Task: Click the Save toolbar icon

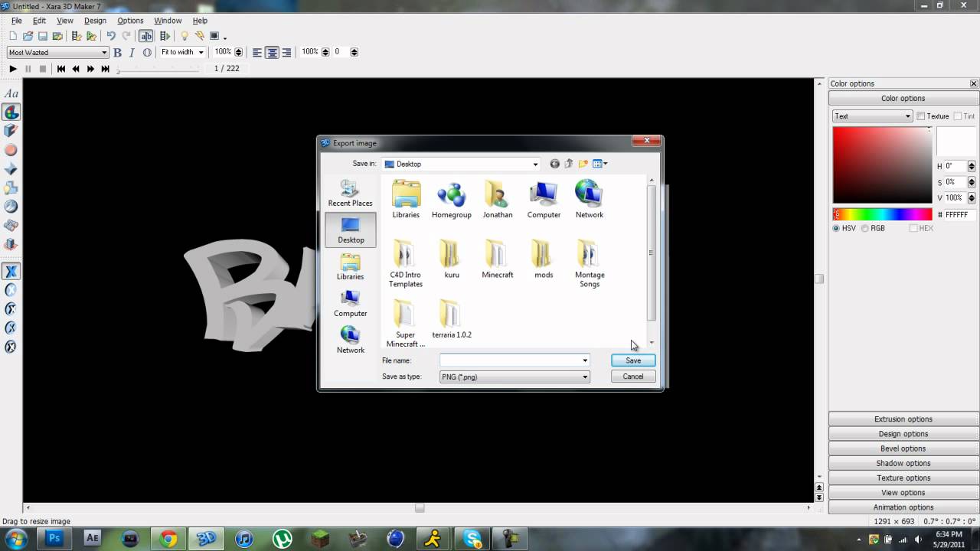Action: pyautogui.click(x=43, y=36)
